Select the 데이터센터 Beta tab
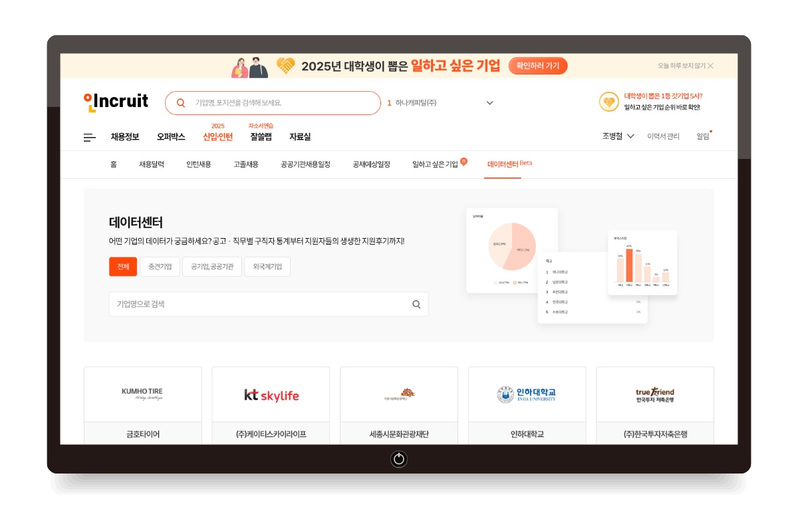798x532 pixels. [509, 164]
